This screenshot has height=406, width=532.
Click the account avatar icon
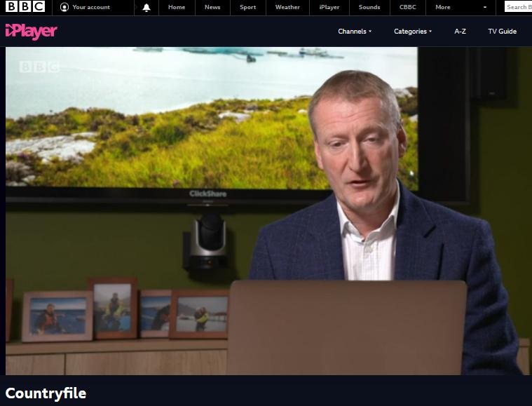click(64, 7)
